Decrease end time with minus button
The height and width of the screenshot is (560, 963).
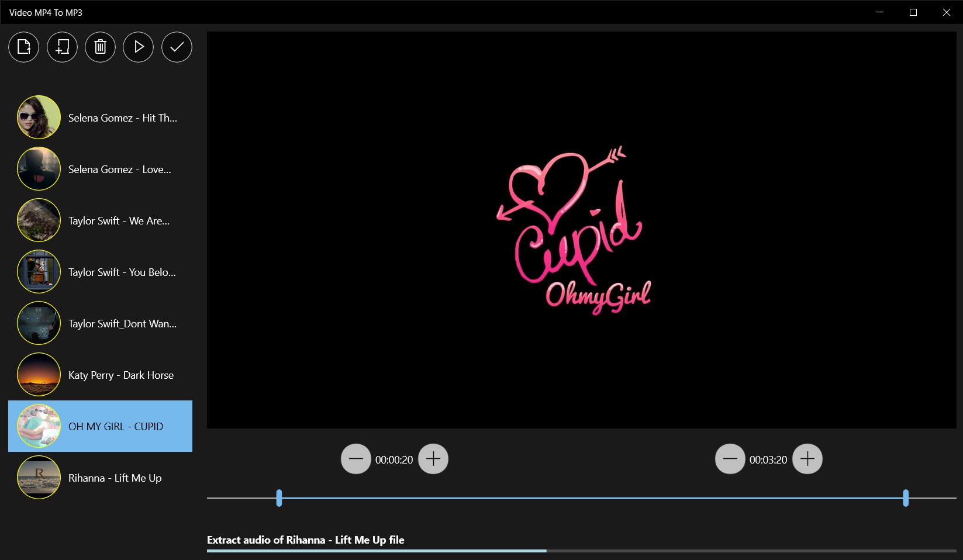point(730,459)
